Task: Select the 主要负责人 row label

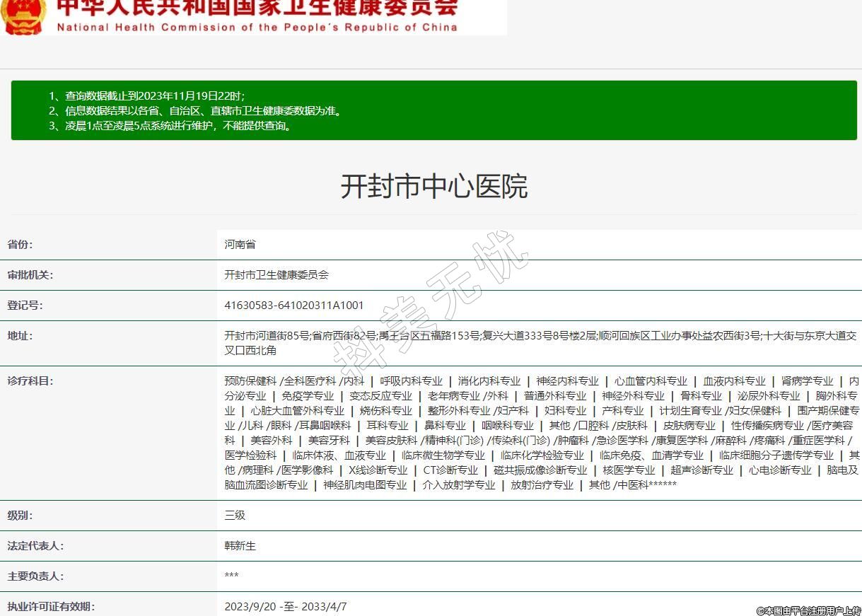Action: point(35,576)
